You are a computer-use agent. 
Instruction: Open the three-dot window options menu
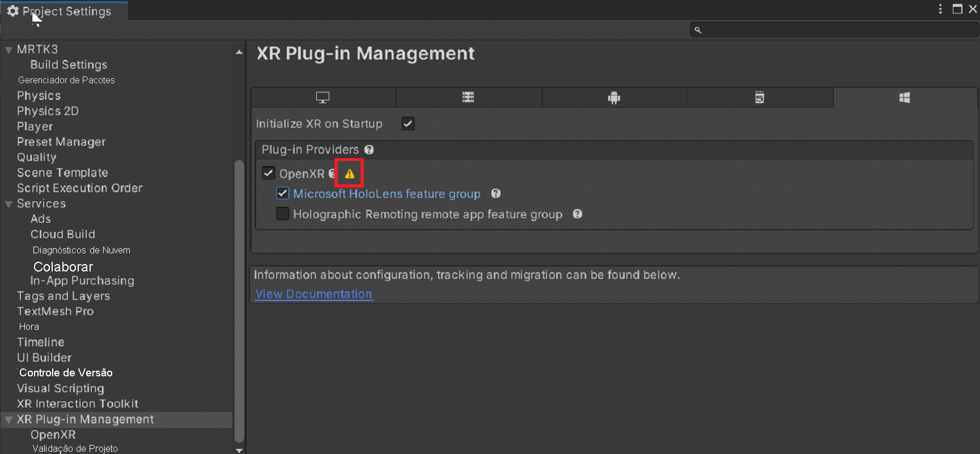coord(940,9)
